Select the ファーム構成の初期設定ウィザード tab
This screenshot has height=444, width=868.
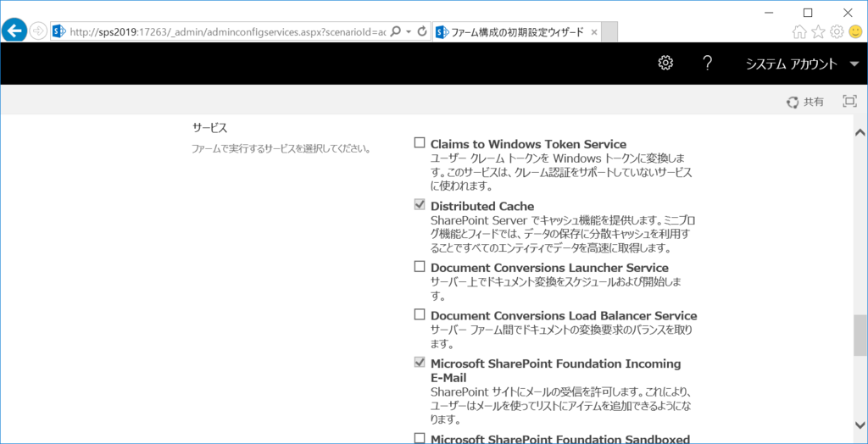pos(516,32)
